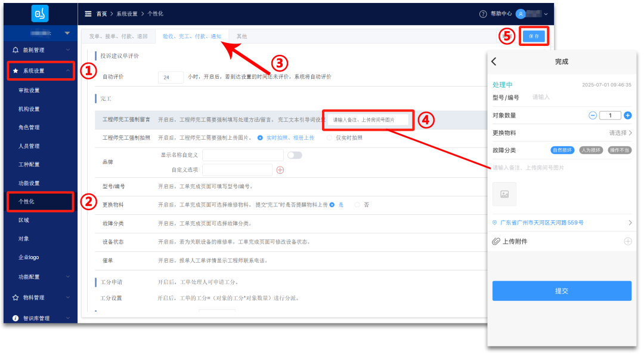
Task: Click the paperclip attachment icon
Action: tap(496, 241)
